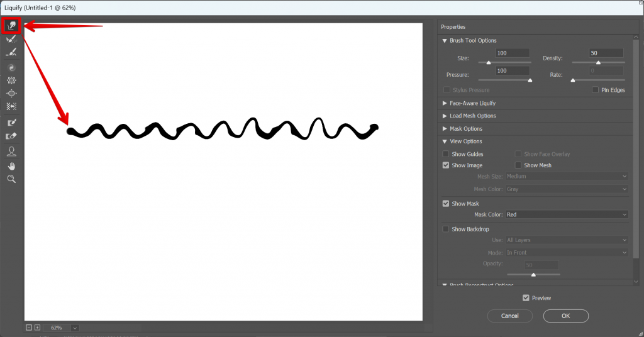Click the brush Size input field
Viewport: 644px width, 337px height.
512,53
